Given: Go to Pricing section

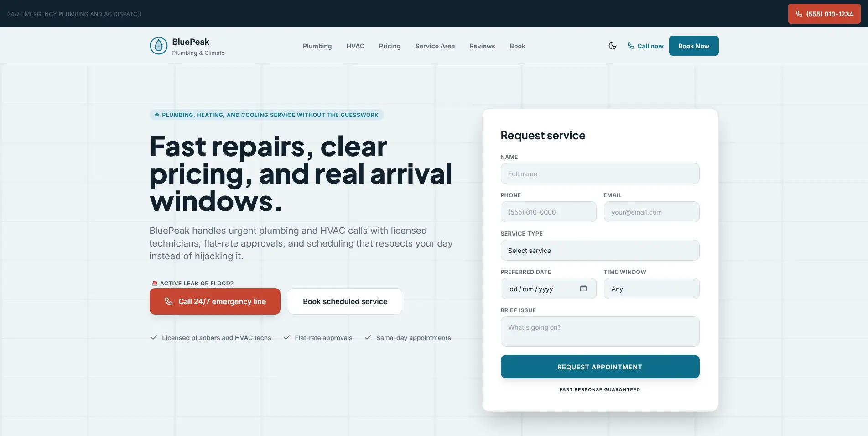Looking at the screenshot, I should 390,46.
